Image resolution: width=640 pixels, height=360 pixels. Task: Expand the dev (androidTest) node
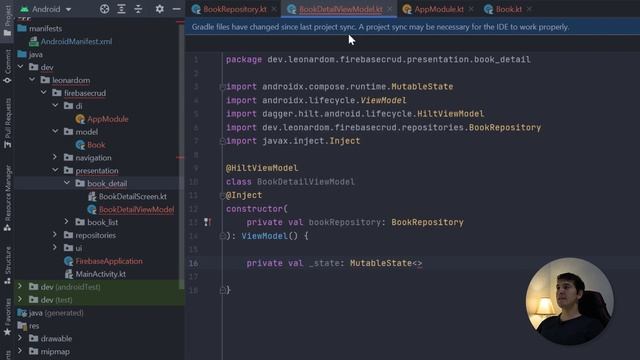(x=20, y=287)
